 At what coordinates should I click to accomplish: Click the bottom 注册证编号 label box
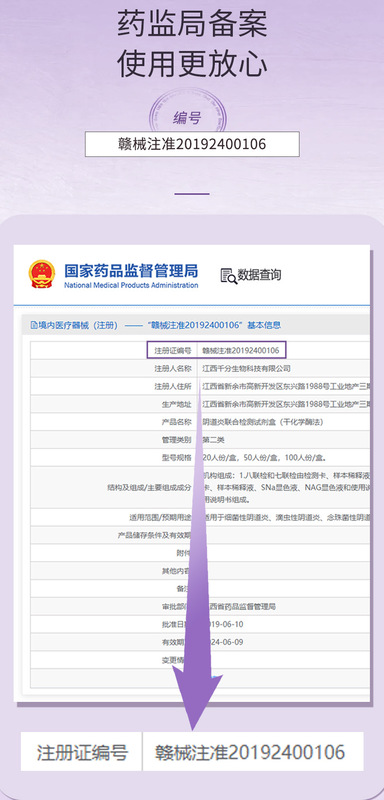pyautogui.click(x=81, y=752)
